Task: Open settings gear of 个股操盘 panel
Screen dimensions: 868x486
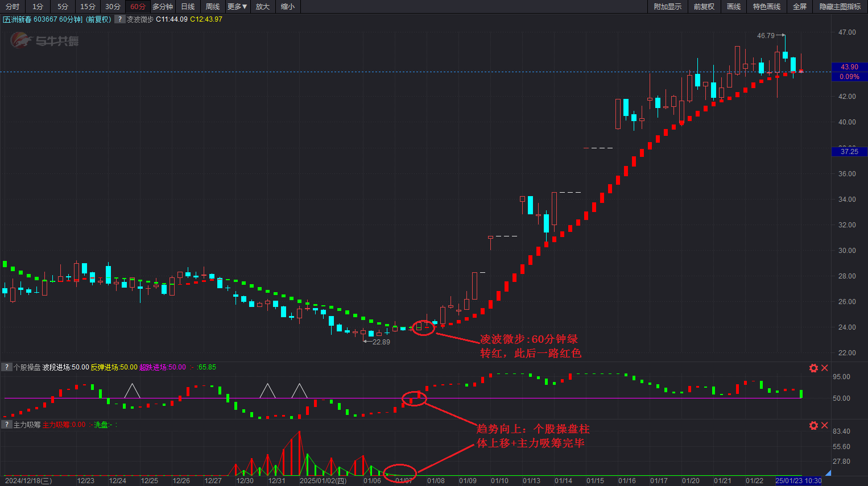Action: click(x=813, y=368)
